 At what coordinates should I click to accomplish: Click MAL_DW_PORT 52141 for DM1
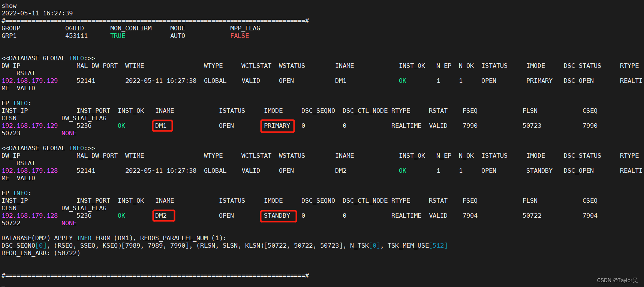point(86,81)
